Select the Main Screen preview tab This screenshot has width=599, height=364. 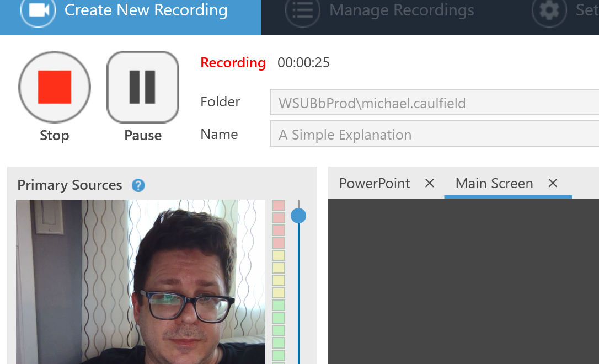[494, 183]
